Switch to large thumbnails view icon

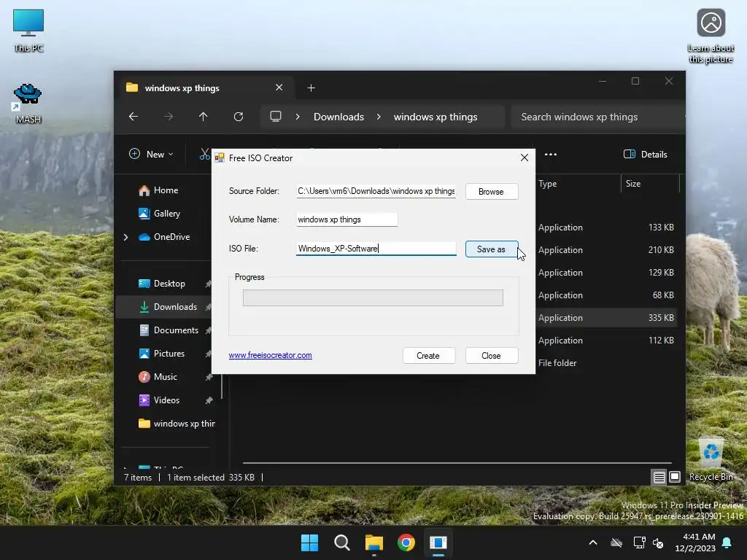(x=675, y=477)
